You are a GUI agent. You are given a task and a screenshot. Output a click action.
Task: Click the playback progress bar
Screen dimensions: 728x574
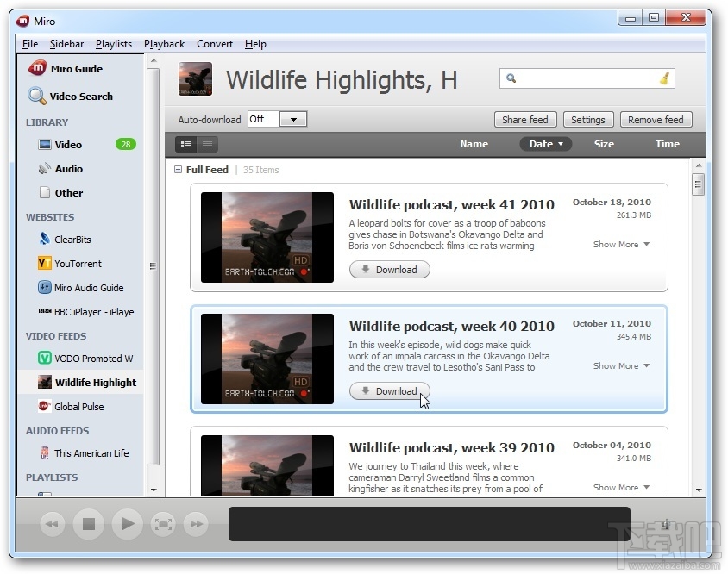429,524
